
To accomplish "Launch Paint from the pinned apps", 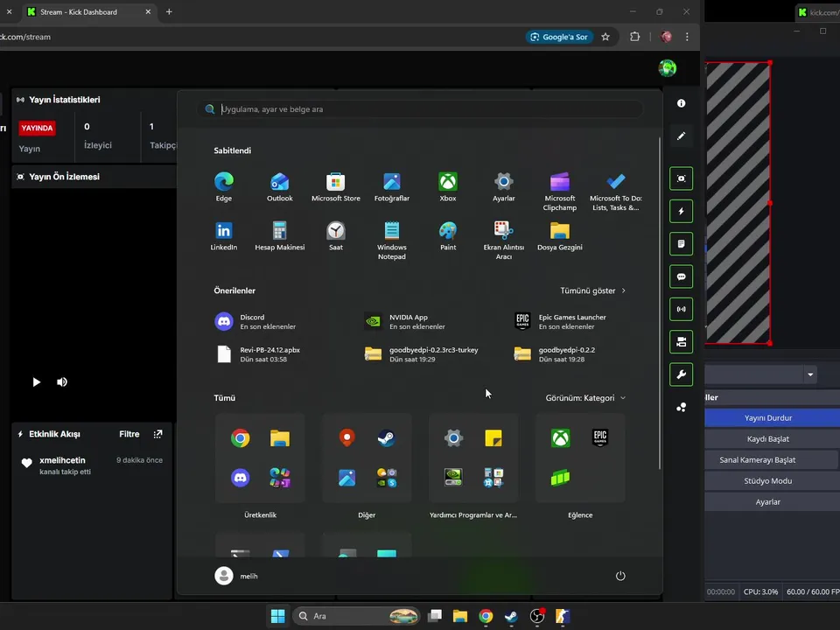I will click(448, 236).
